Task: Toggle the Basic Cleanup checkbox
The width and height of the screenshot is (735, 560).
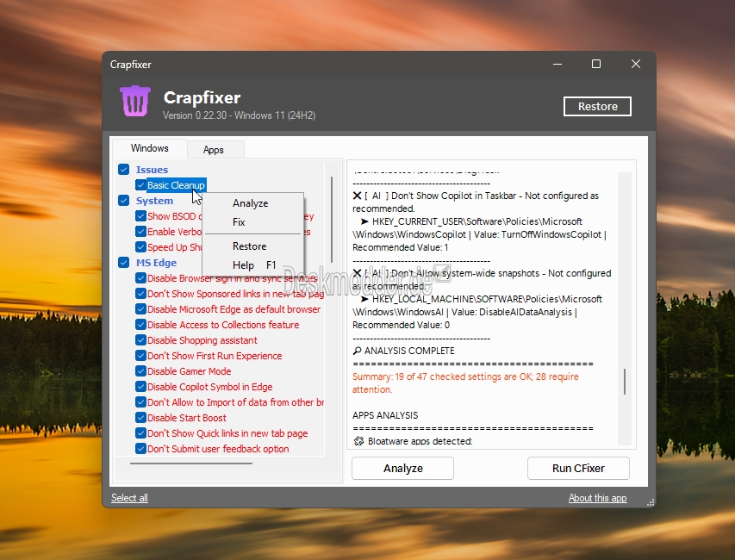Action: 140,184
